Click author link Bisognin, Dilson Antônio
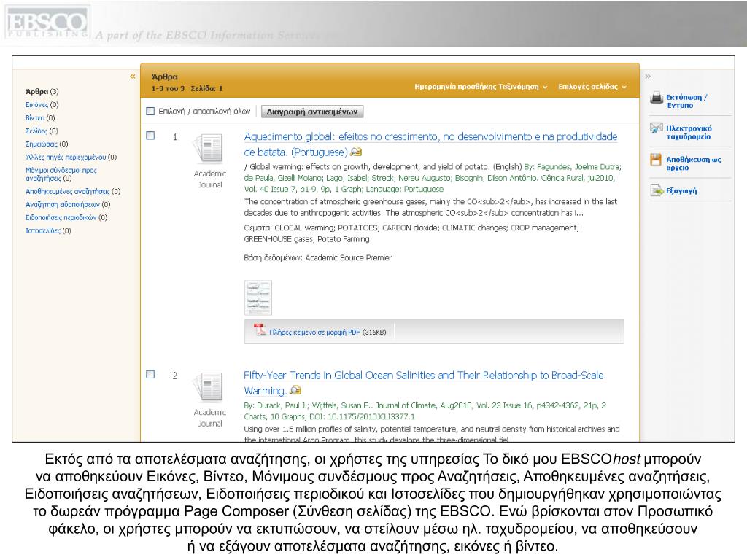The image size is (747, 560). (x=495, y=178)
